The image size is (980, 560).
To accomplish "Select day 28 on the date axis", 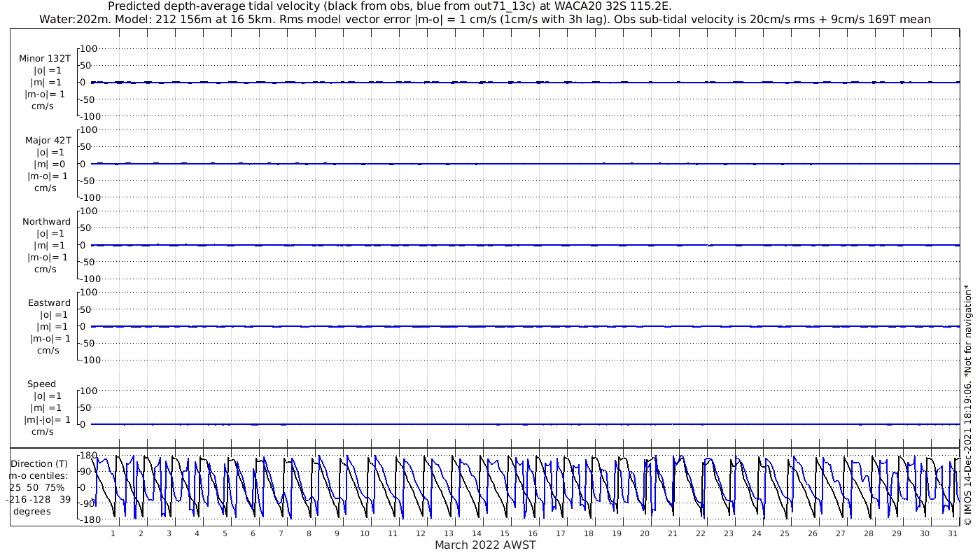I will click(x=869, y=533).
